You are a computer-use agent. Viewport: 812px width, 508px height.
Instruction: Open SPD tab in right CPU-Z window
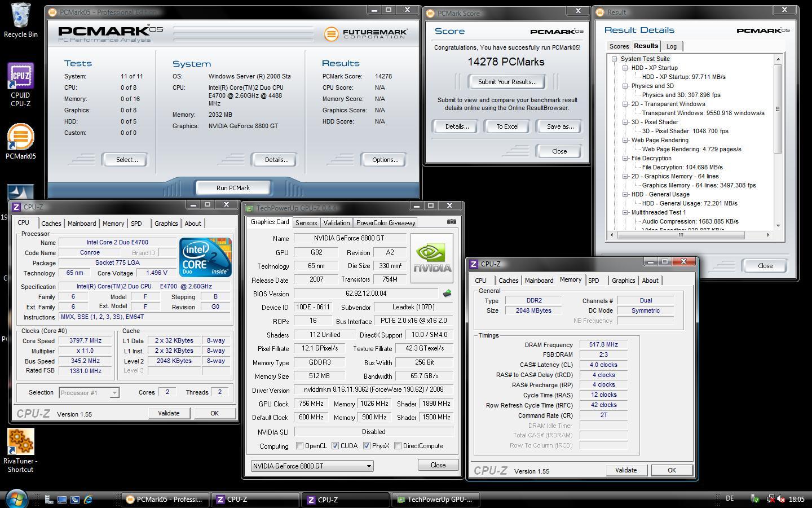point(594,281)
